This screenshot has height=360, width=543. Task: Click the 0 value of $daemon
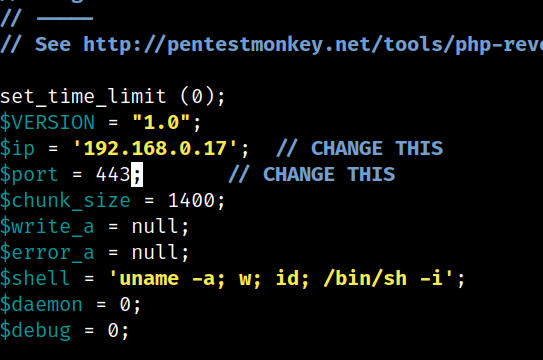tap(125, 305)
